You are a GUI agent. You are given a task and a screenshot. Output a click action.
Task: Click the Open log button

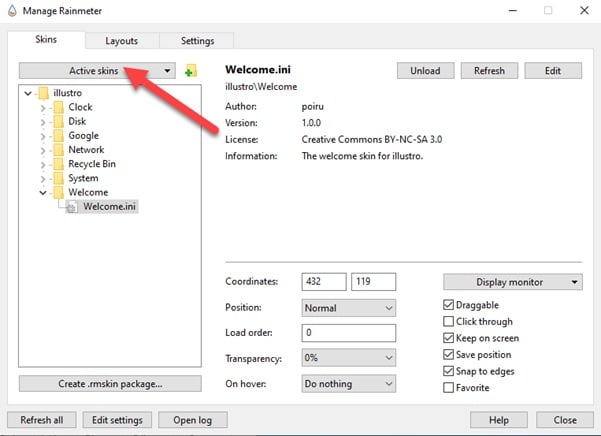click(192, 420)
